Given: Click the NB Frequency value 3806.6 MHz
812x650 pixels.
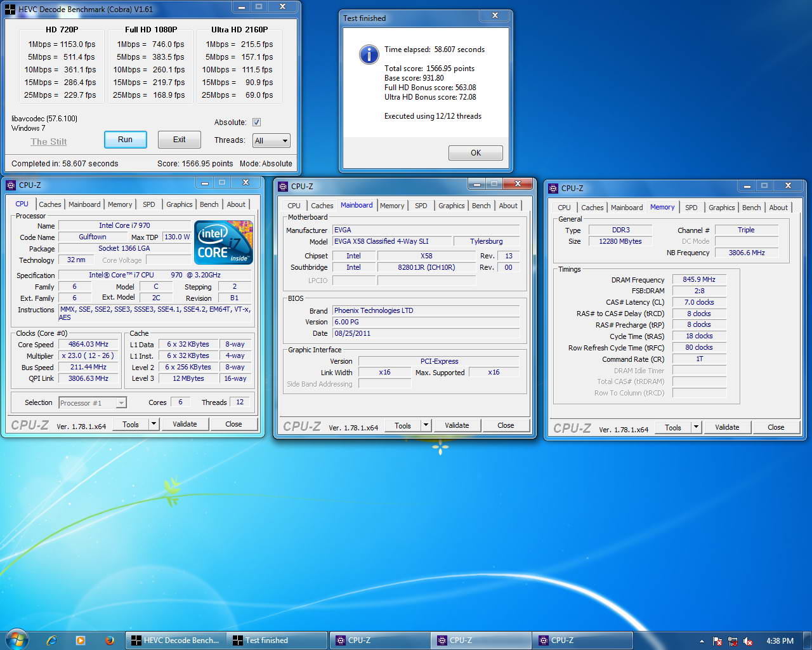Looking at the screenshot, I should (747, 253).
